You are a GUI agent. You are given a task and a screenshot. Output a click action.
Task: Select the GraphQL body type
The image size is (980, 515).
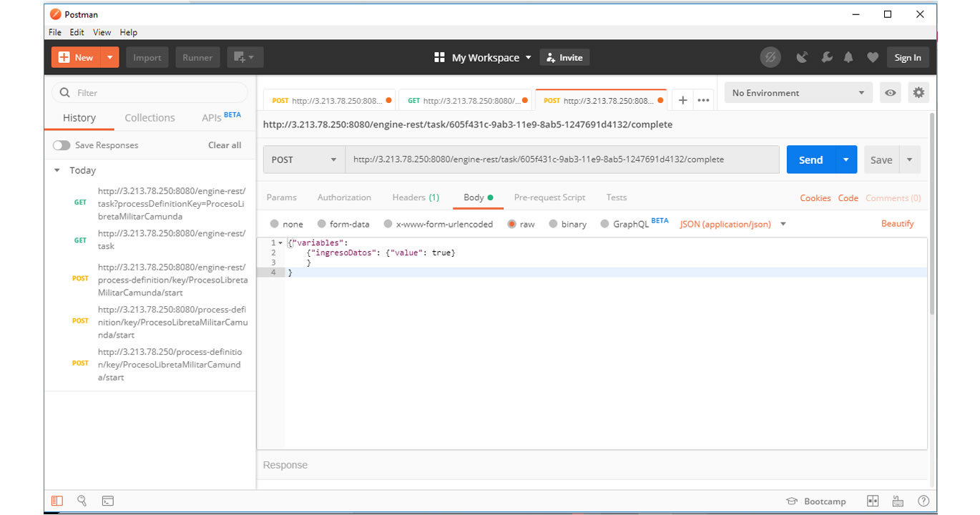click(605, 224)
